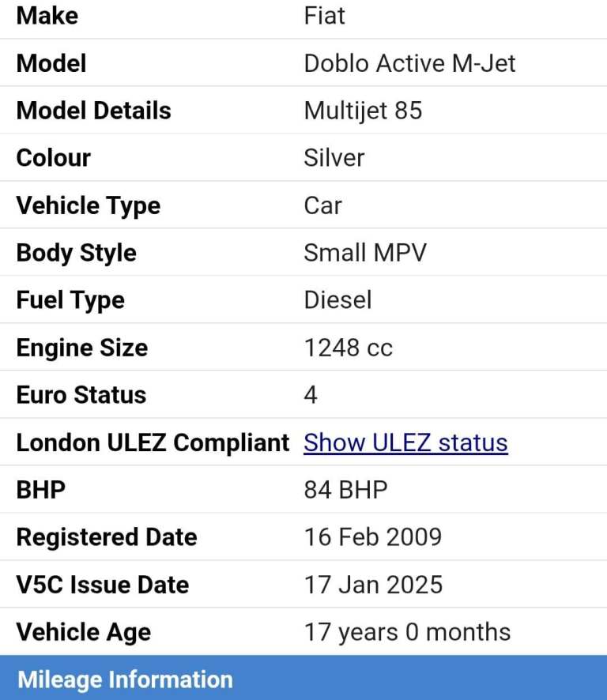607x700 pixels.
Task: Select the Multijet 85 model details text
Action: [363, 111]
